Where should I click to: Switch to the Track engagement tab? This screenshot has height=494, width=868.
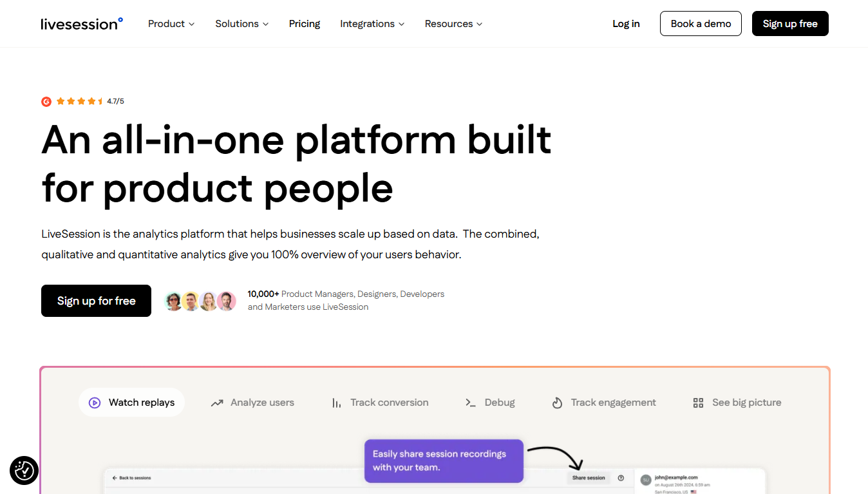(x=604, y=403)
